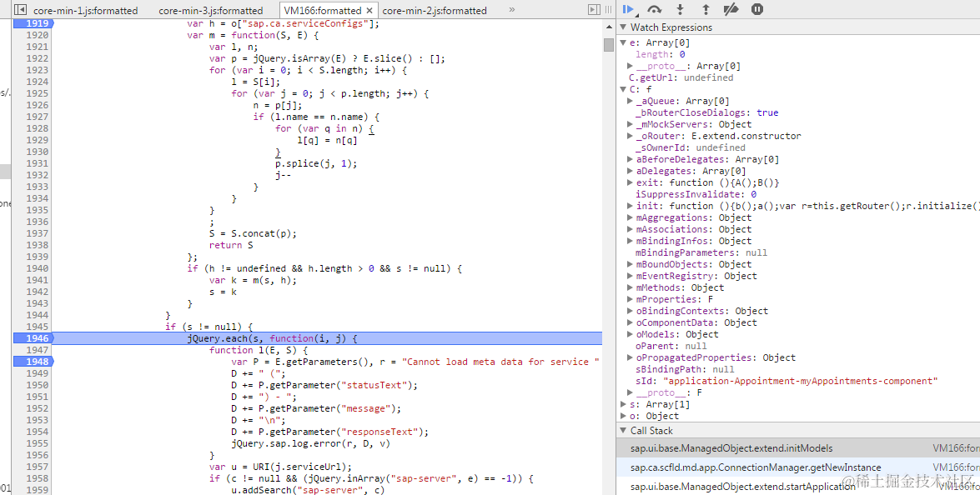Deactivate breakpoints toggle icon
This screenshot has width=980, height=495.
731,9
